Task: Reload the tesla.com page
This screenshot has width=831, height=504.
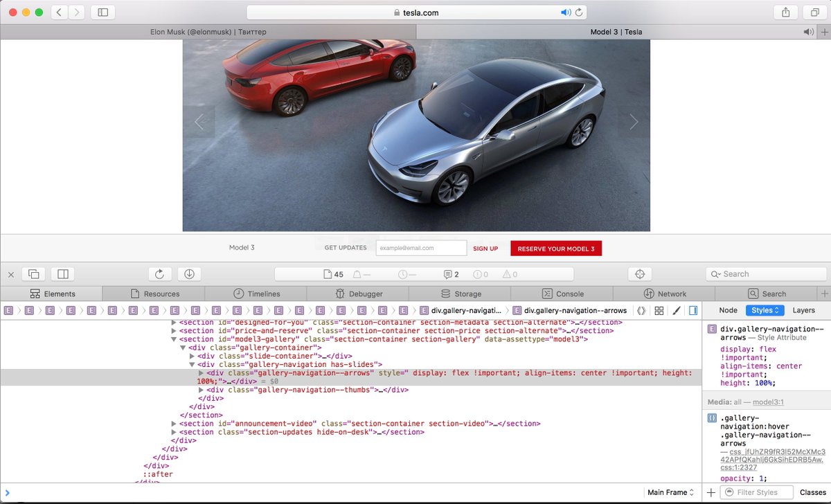Action: [578, 12]
